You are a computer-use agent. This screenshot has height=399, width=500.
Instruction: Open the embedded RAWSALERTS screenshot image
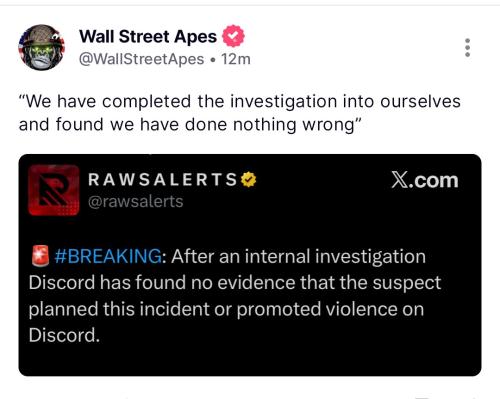(x=250, y=265)
